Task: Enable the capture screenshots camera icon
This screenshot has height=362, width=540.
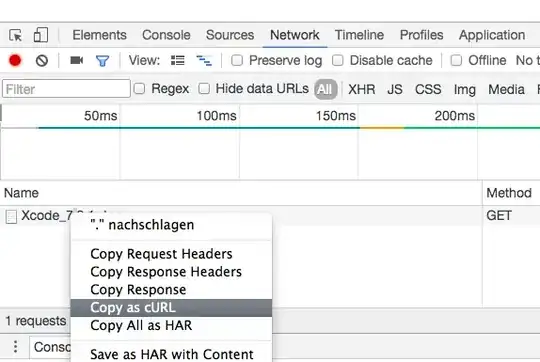Action: point(76,61)
